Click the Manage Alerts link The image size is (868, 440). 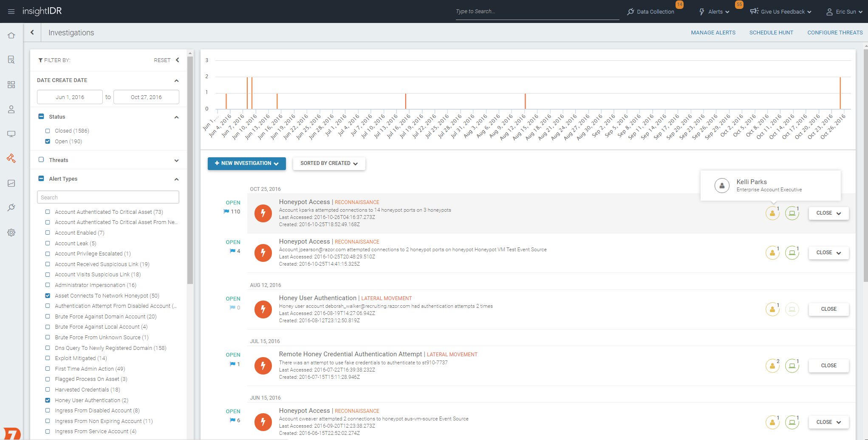(713, 33)
